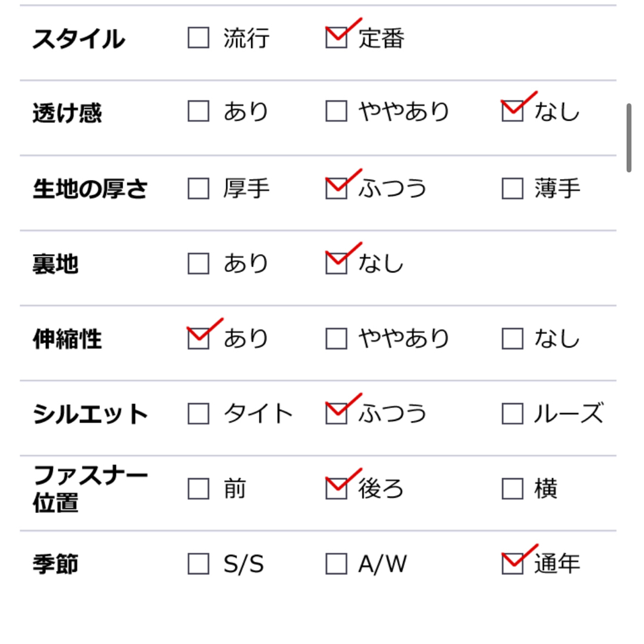
Task: Check the あり box for 透け感
Action: pyautogui.click(x=199, y=112)
